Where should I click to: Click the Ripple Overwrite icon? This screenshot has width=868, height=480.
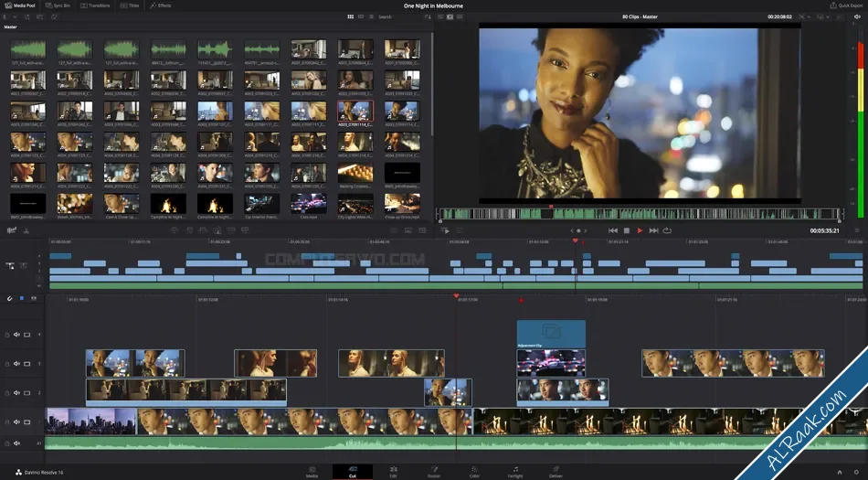[203, 230]
